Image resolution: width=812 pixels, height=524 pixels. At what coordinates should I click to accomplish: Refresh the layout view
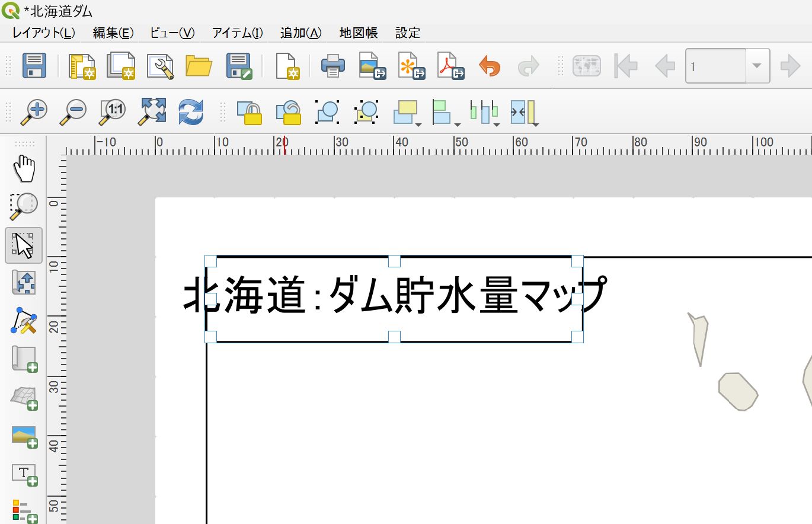click(x=191, y=112)
